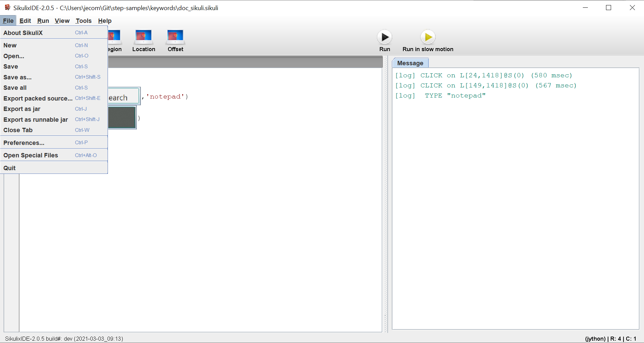Choose Open Special Files entry
Image resolution: width=644 pixels, height=343 pixels.
point(31,155)
